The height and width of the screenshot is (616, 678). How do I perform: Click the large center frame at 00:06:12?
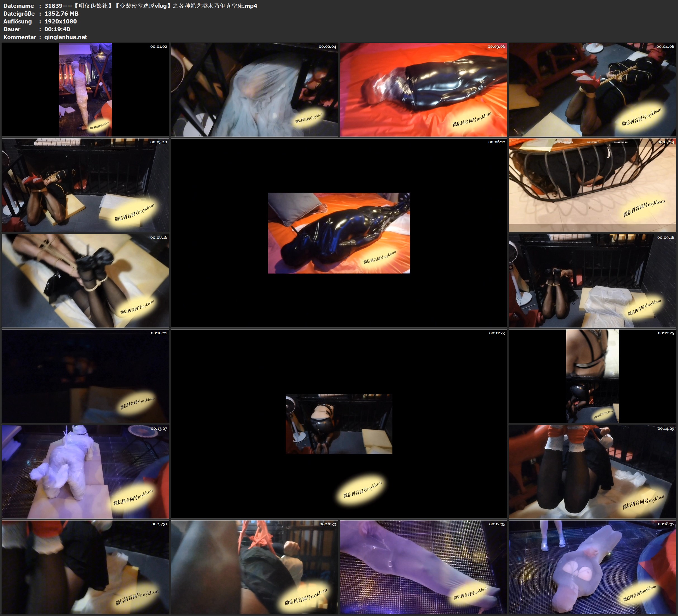click(x=339, y=233)
